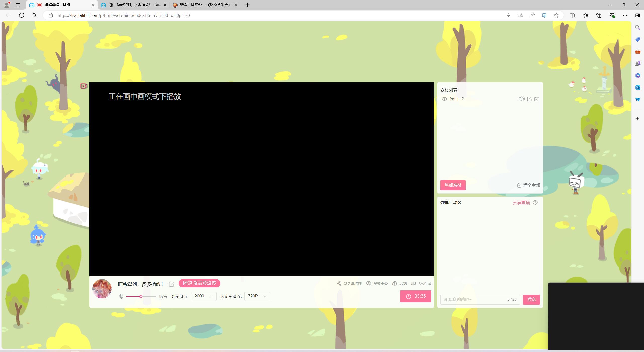Click the streamer avatar thumbnail
The width and height of the screenshot is (644, 352).
click(x=102, y=289)
